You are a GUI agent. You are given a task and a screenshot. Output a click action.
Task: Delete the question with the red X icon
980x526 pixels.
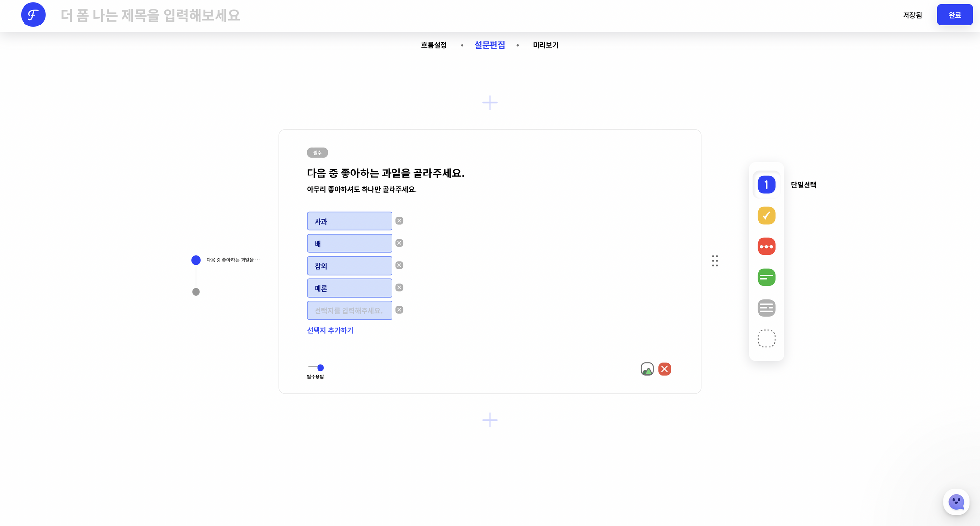click(x=664, y=369)
